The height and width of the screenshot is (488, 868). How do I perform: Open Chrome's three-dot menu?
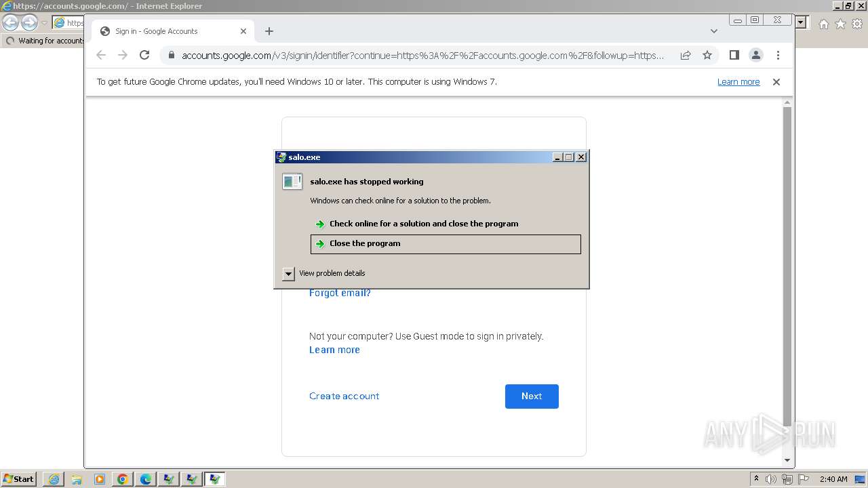pos(778,55)
